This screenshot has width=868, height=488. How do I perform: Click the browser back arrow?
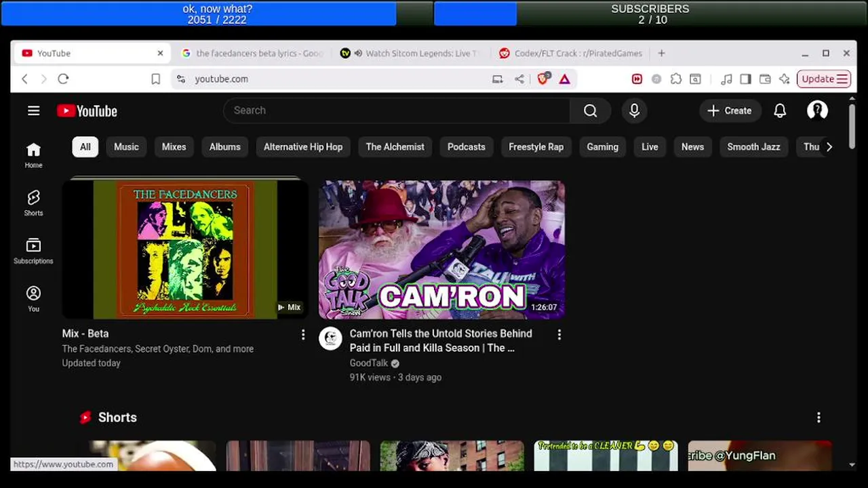pos(25,79)
